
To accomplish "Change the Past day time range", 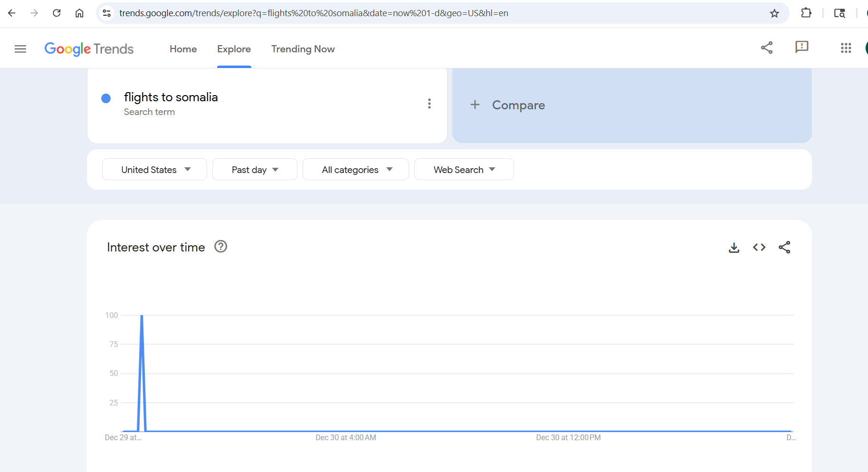I will pos(255,169).
